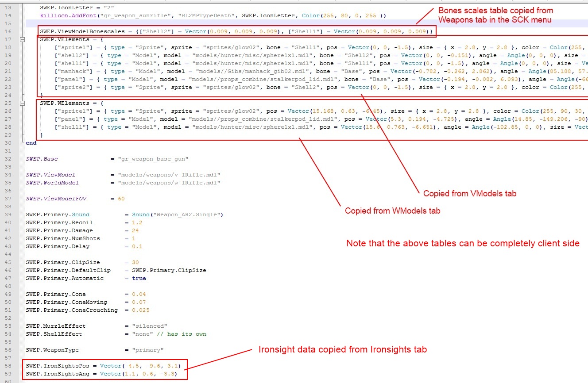The image size is (588, 383).
Task: Click the "silenced" string value
Action: [150, 326]
